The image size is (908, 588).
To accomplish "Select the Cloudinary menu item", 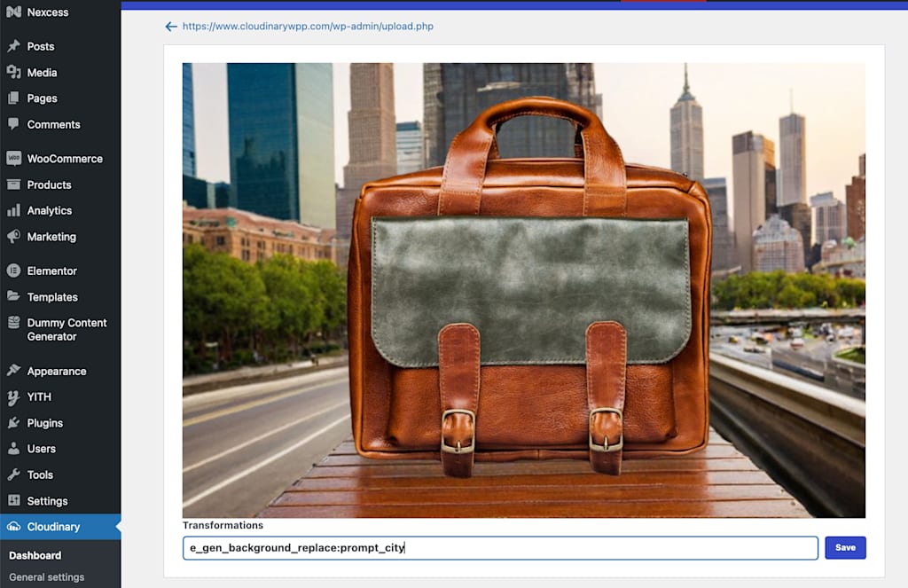I will 60,527.
